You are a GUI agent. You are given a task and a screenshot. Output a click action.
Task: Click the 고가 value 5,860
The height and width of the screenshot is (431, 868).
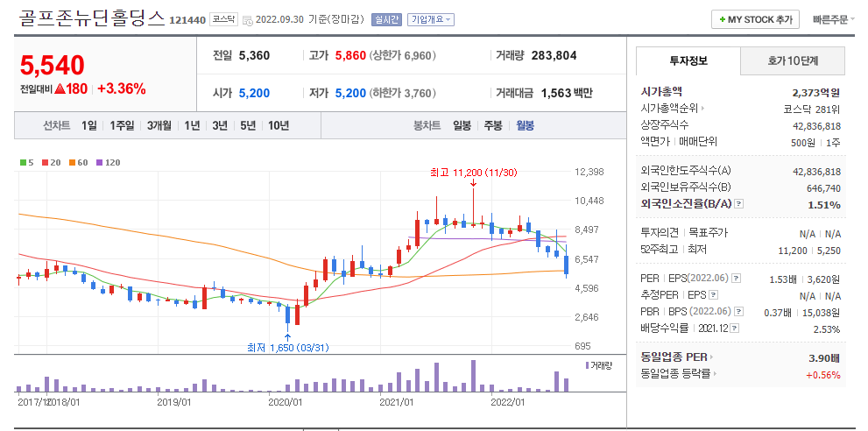[x=350, y=55]
